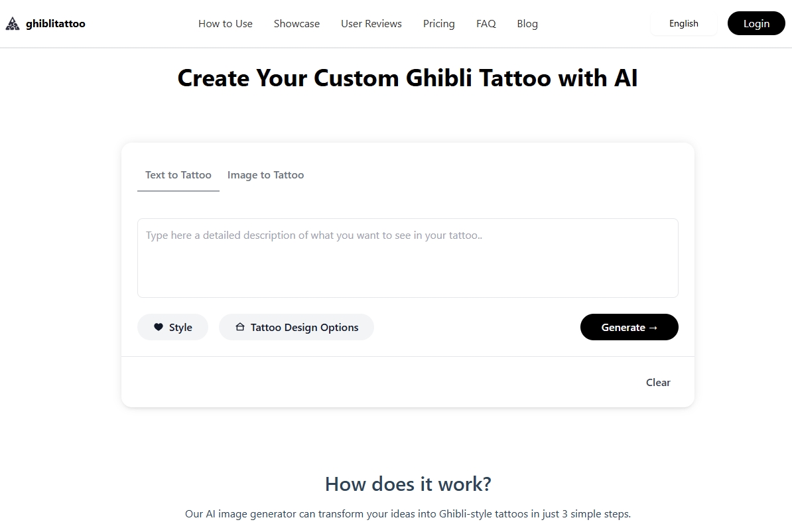792x532 pixels.
Task: Click the Login button
Action: (x=756, y=24)
